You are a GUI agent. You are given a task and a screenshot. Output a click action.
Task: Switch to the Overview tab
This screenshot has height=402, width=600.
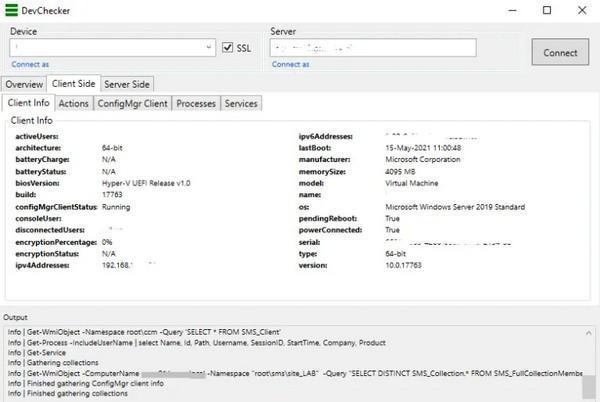pos(24,84)
